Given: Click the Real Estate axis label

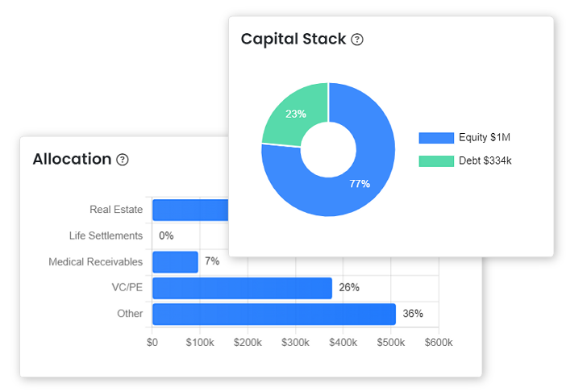Looking at the screenshot, I should pyautogui.click(x=116, y=211).
